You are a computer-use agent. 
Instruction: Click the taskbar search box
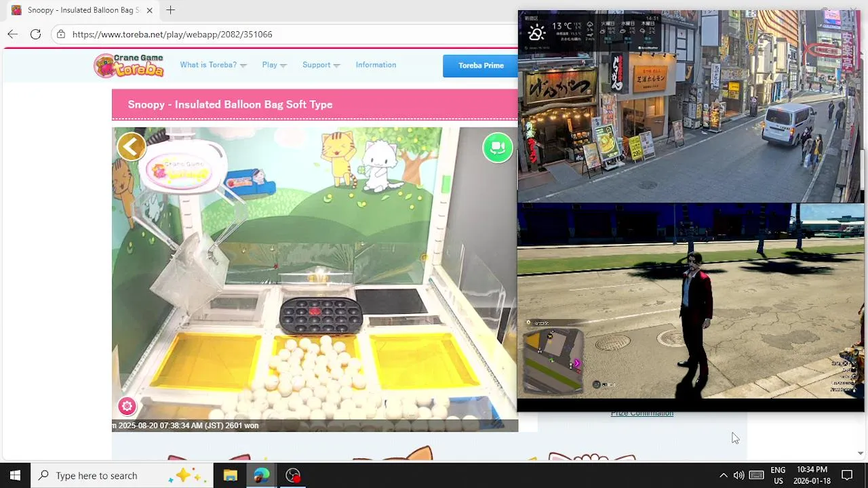pos(121,475)
